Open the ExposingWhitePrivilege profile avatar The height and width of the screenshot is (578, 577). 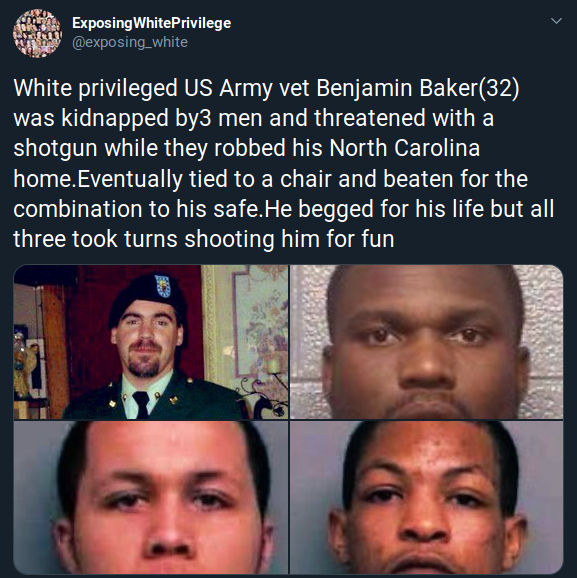tap(37, 33)
